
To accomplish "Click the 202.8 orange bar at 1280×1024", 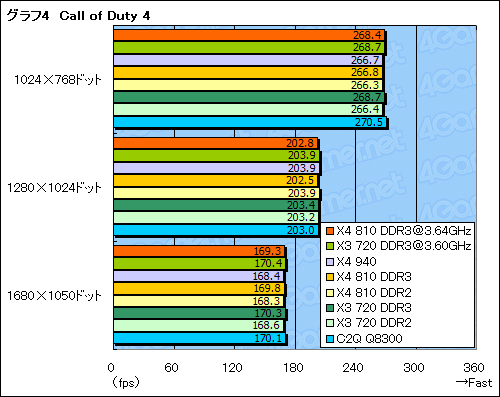I will (216, 143).
